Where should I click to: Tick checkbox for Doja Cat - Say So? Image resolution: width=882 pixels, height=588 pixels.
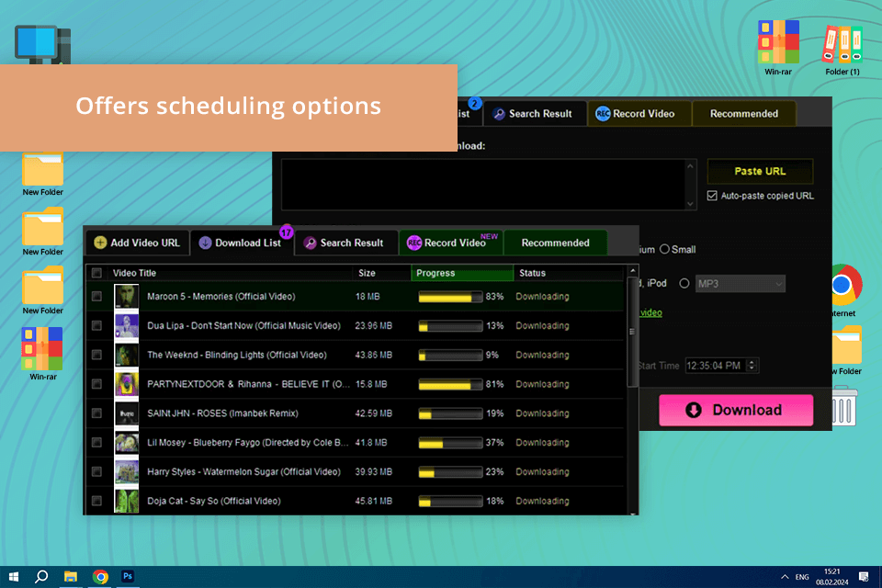pos(96,501)
